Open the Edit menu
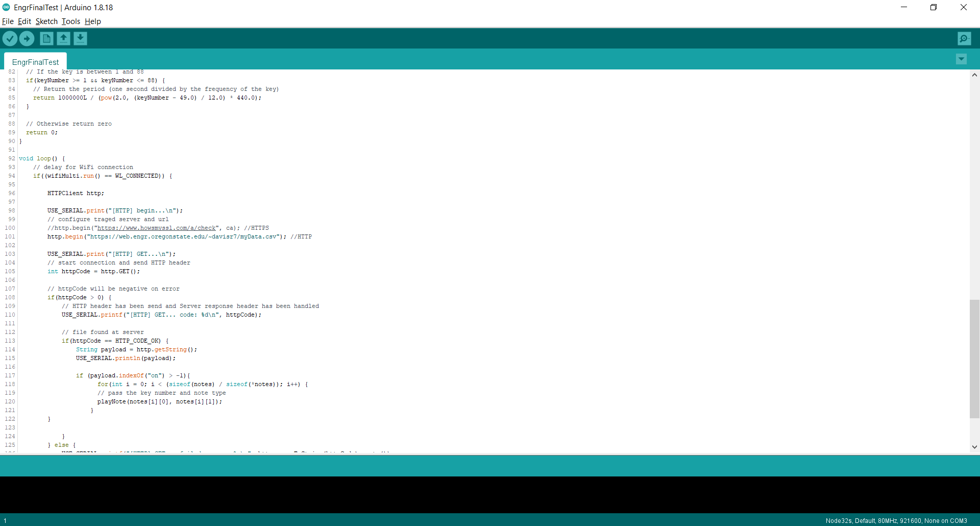 (24, 21)
